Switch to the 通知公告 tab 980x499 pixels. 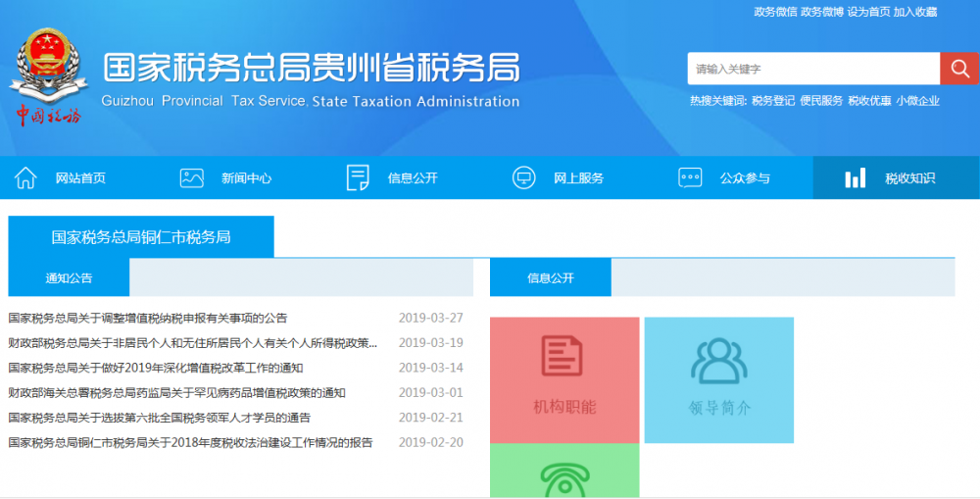(69, 278)
